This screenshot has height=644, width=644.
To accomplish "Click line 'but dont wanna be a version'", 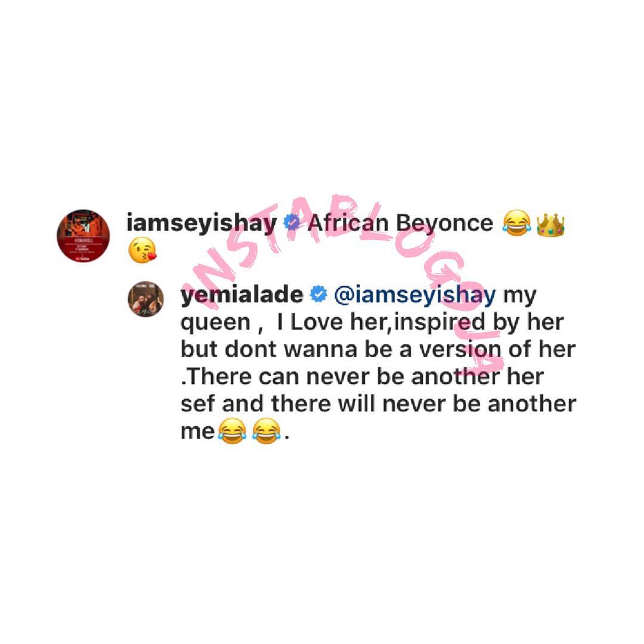I will coord(378,349).
